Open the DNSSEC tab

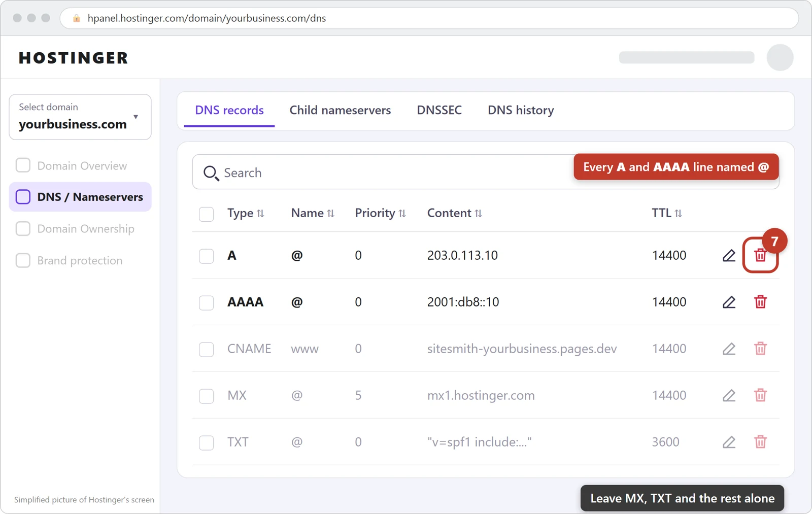tap(439, 110)
